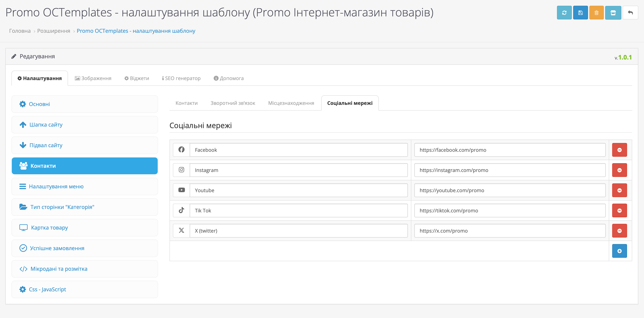Save template settings with floppy disk icon
This screenshot has height=318, width=644.
pos(580,13)
